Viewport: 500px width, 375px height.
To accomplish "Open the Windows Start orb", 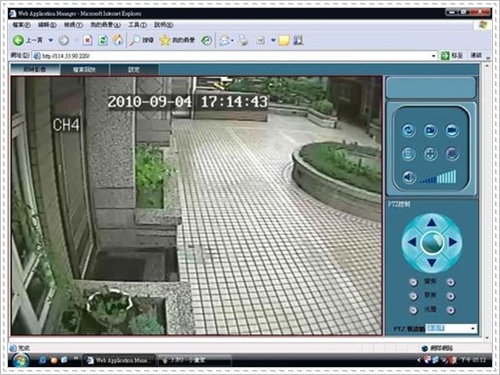I will 21,360.
